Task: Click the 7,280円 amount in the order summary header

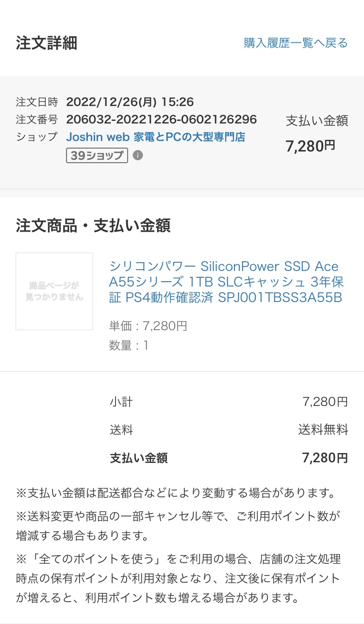Action: click(x=311, y=146)
